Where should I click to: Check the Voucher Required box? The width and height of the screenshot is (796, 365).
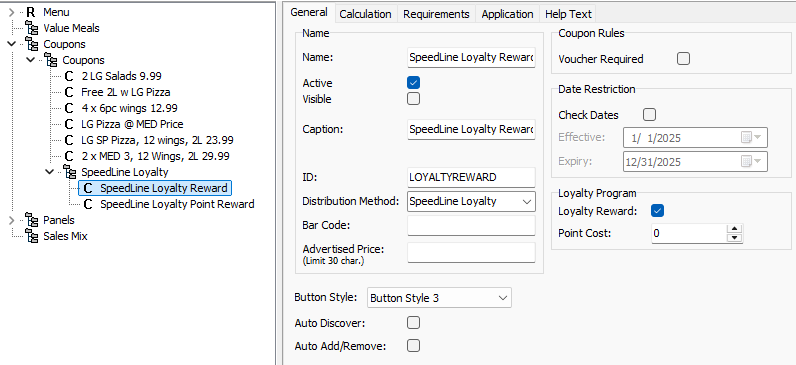click(x=683, y=59)
